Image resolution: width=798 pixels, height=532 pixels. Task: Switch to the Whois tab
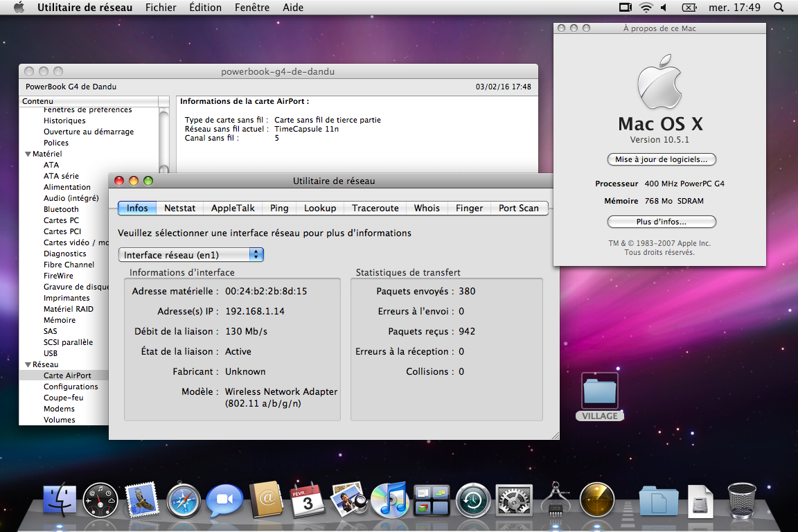[x=427, y=209]
